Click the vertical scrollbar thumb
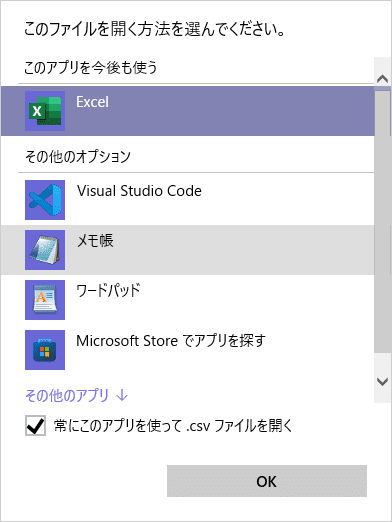The width and height of the screenshot is (392, 522). pyautogui.click(x=382, y=222)
